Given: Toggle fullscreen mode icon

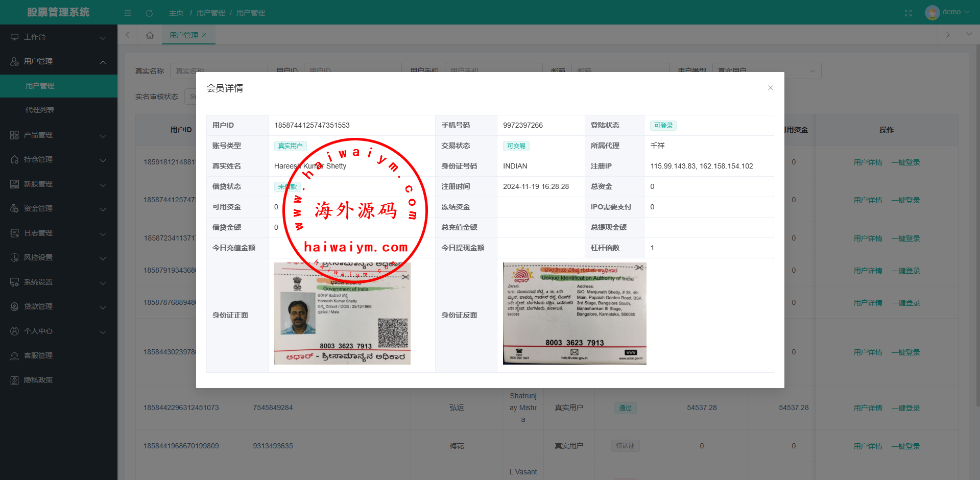Looking at the screenshot, I should (x=908, y=13).
